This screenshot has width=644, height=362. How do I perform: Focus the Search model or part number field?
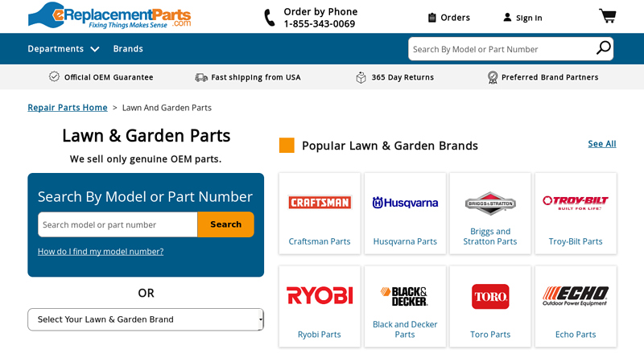point(118,224)
